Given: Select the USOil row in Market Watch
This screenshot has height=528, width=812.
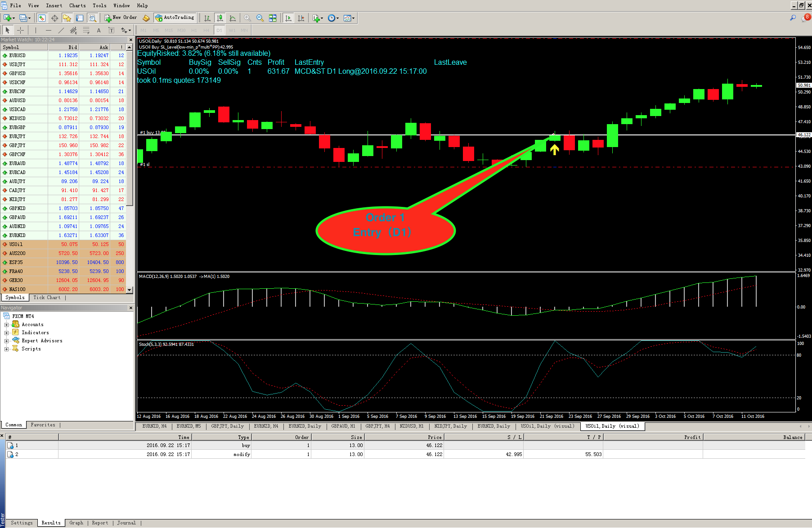Looking at the screenshot, I should point(63,244).
